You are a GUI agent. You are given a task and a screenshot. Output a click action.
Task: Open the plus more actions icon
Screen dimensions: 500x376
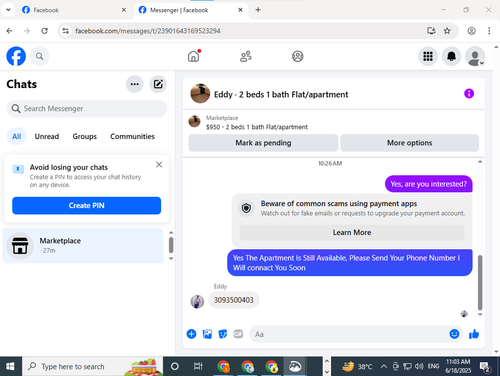191,334
